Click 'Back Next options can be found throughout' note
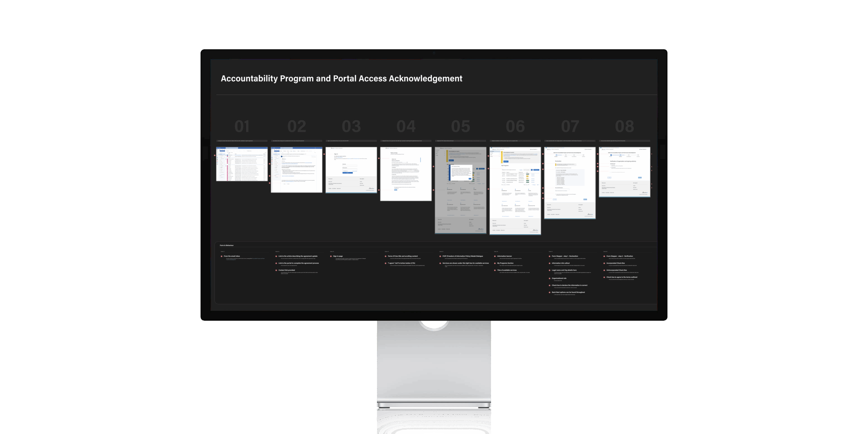The image size is (868, 434). [x=568, y=292]
